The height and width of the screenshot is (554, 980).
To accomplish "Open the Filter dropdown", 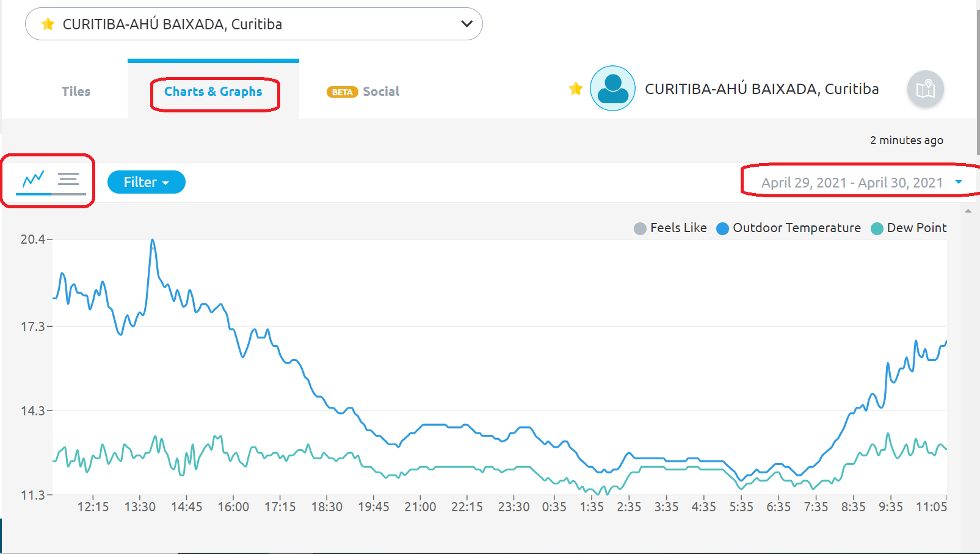I will pos(147,182).
